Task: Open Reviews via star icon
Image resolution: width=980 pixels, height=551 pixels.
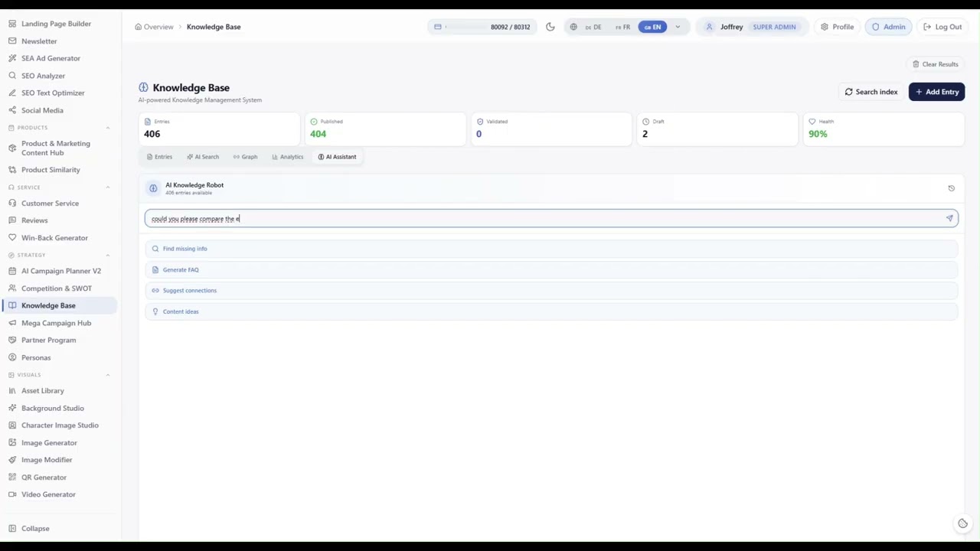Action: pos(12,220)
